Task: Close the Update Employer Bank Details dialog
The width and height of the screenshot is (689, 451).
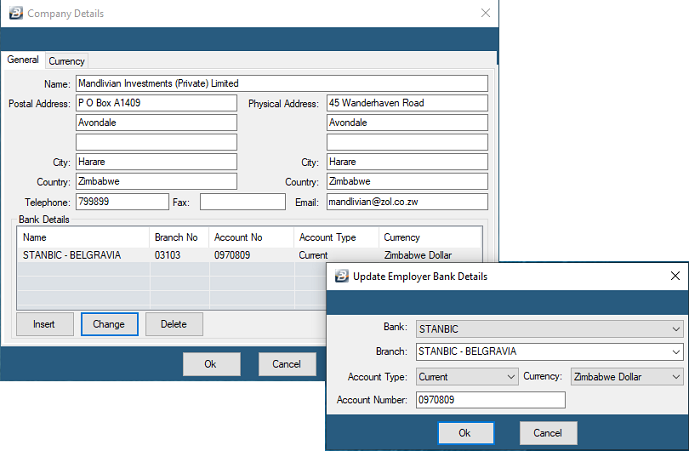Action: tap(675, 276)
